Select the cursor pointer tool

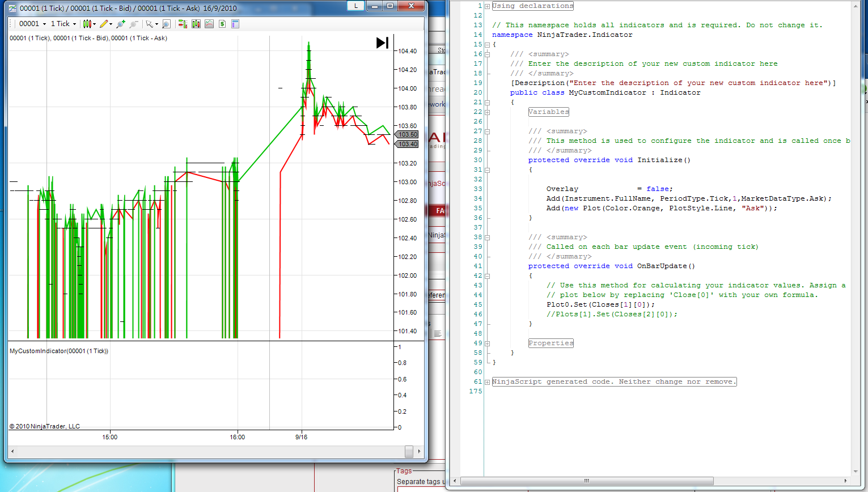coord(149,24)
